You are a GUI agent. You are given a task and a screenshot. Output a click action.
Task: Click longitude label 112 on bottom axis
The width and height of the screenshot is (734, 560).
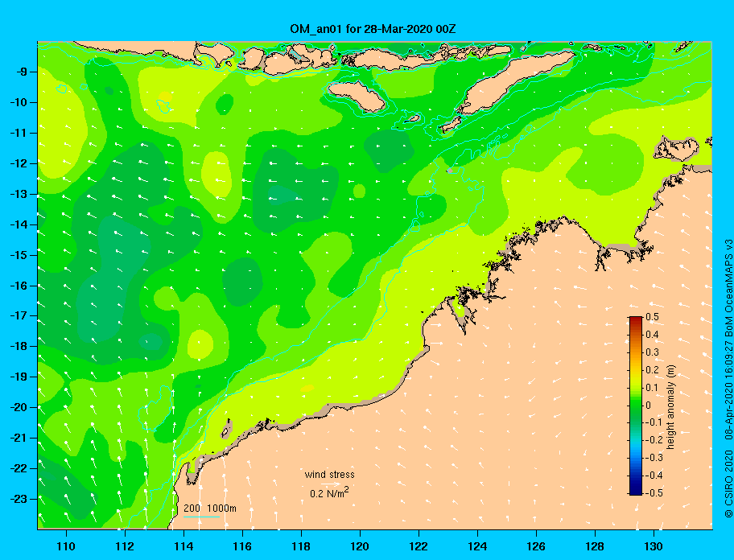125,546
